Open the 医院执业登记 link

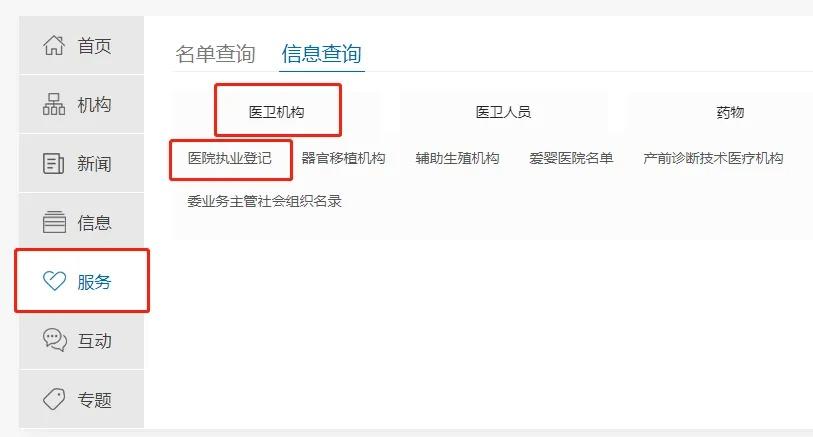coord(230,158)
